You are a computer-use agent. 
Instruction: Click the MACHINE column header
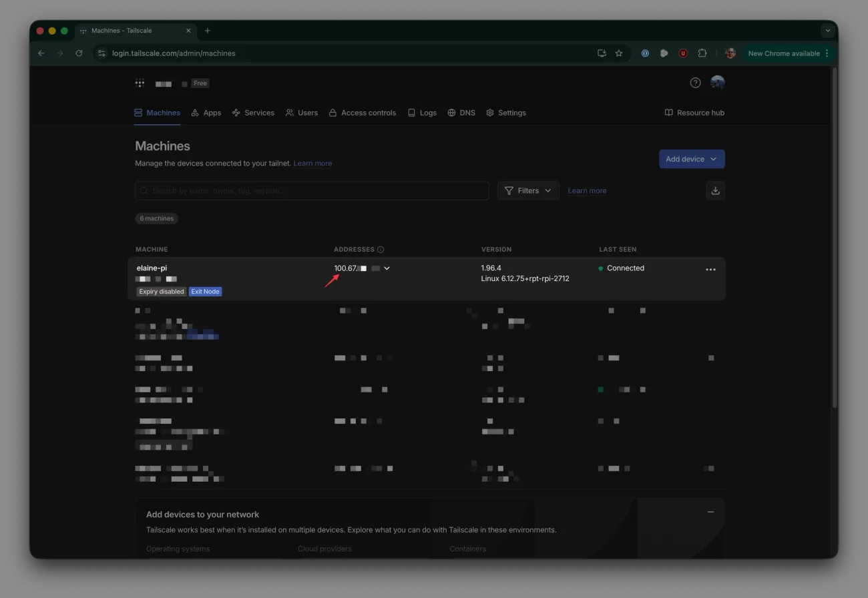[x=152, y=250]
